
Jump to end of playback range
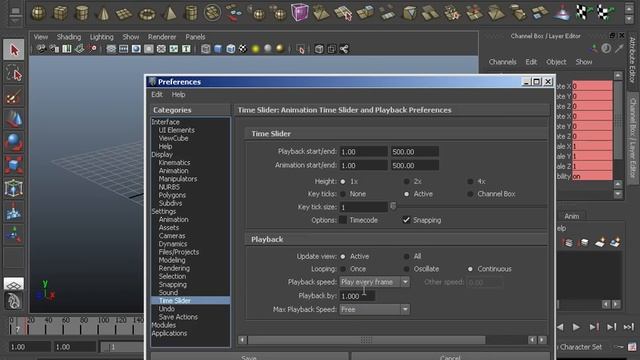(x=628, y=327)
